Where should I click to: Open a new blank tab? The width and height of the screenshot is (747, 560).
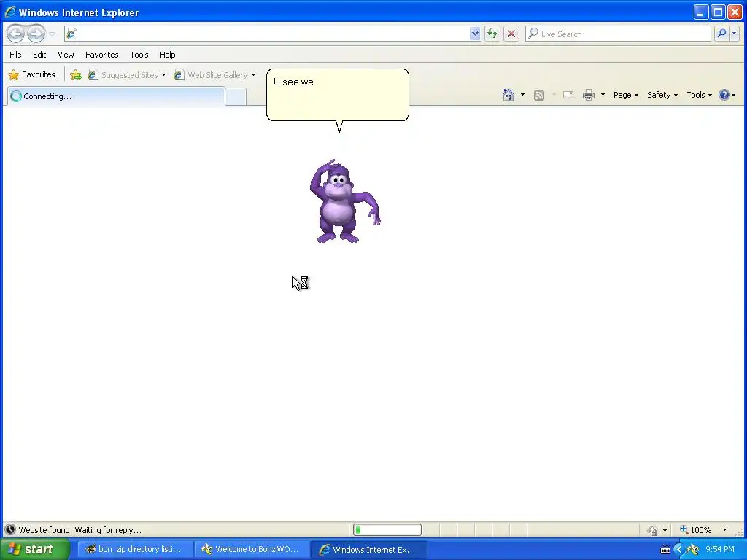tap(236, 97)
